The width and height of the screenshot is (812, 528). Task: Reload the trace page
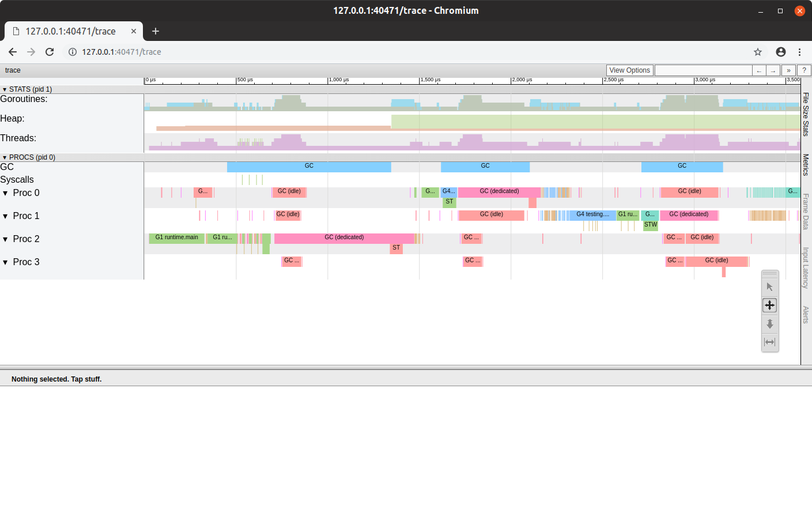(50, 52)
